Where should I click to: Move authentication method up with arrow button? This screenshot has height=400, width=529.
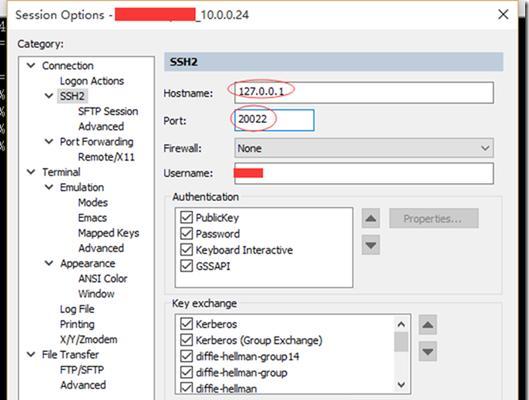pyautogui.click(x=371, y=218)
